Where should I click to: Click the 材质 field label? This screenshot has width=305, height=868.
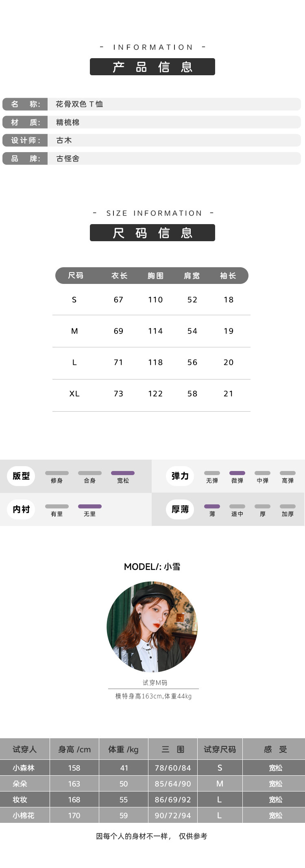point(25,122)
